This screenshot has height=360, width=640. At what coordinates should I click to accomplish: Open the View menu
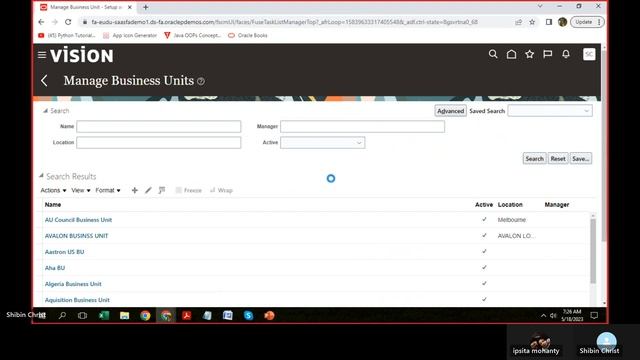pyautogui.click(x=81, y=190)
